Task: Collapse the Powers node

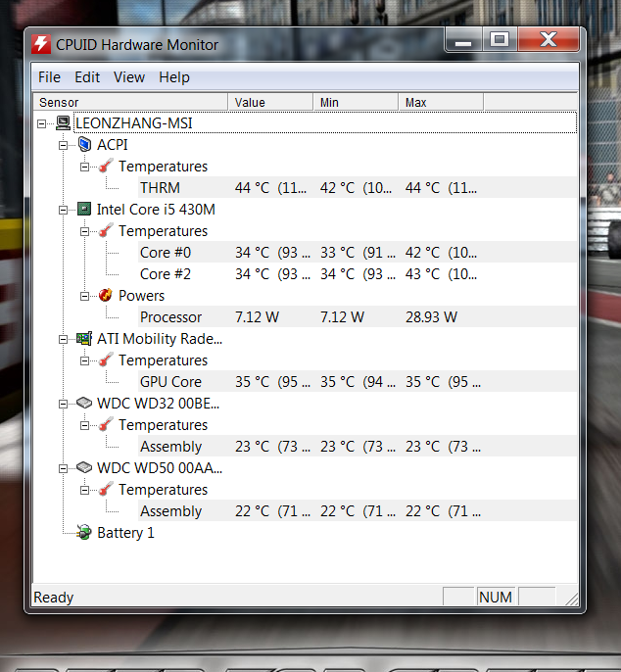Action: pos(85,296)
